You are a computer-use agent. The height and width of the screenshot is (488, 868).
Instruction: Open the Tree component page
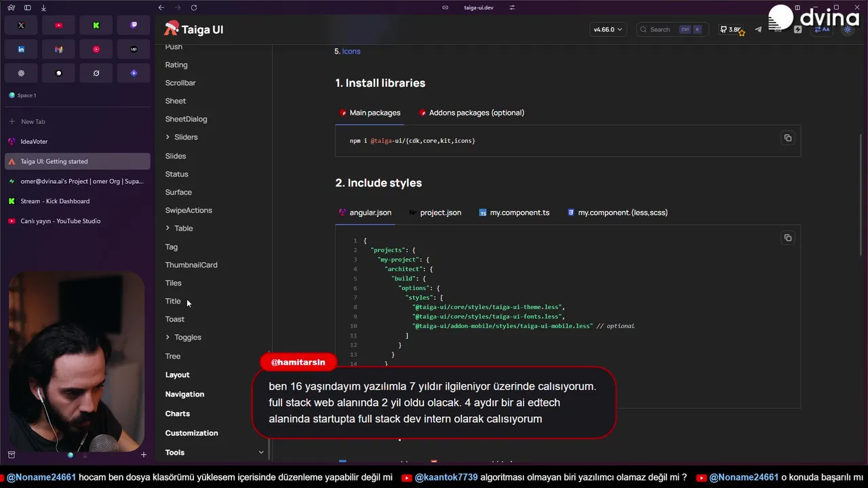[173, 356]
